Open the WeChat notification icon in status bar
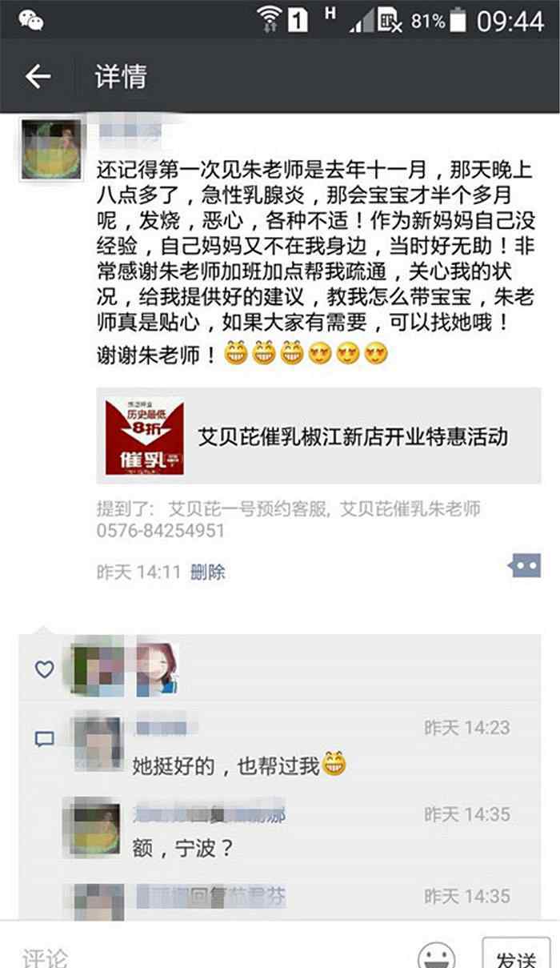 (x=31, y=20)
